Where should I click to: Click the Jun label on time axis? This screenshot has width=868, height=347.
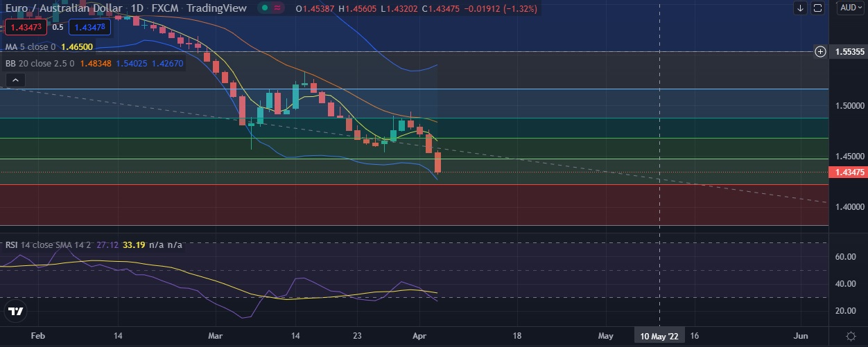click(801, 336)
